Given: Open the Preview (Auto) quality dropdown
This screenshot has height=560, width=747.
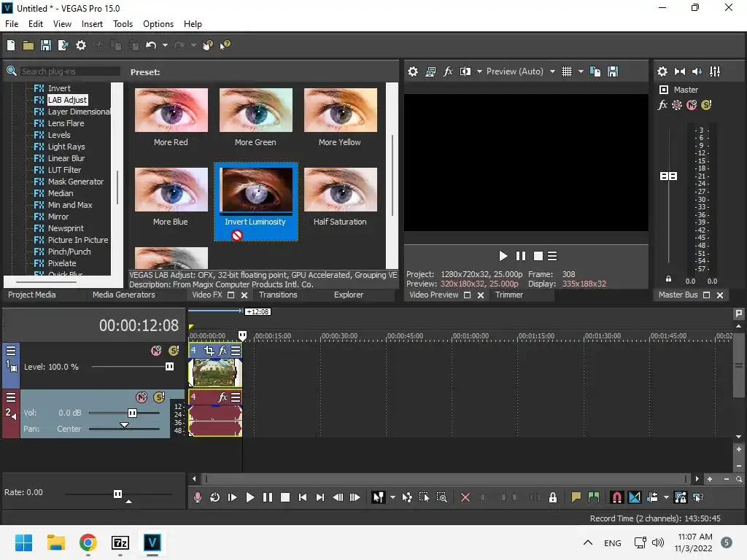Looking at the screenshot, I should [x=519, y=71].
